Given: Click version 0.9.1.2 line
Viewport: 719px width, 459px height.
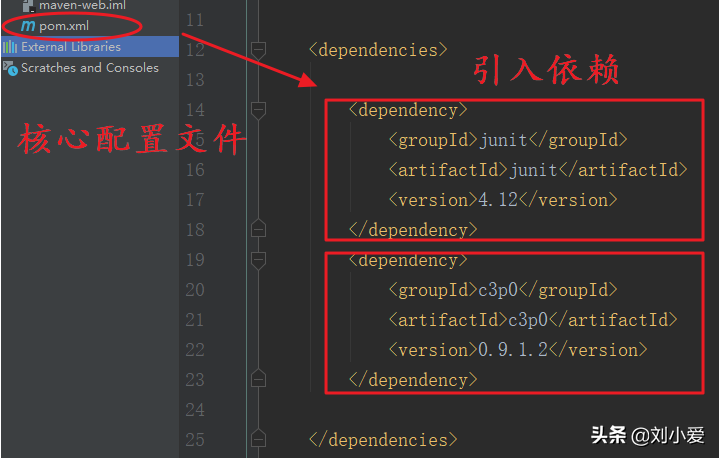Looking at the screenshot, I should click(518, 350).
